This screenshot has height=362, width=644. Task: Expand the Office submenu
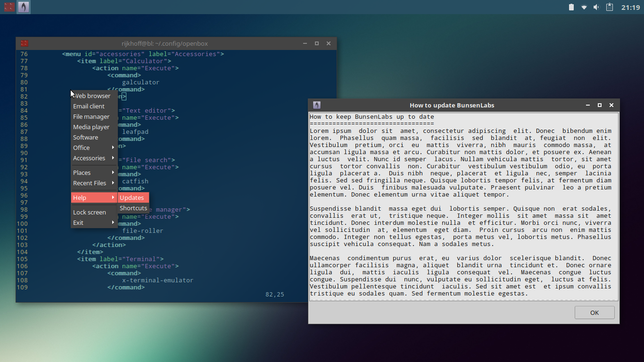point(94,148)
